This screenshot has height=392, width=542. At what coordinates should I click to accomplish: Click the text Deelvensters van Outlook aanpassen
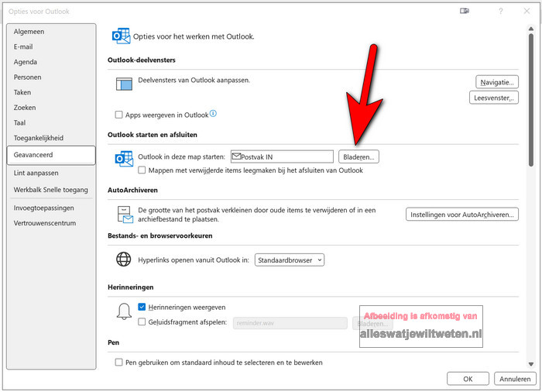pyautogui.click(x=194, y=81)
